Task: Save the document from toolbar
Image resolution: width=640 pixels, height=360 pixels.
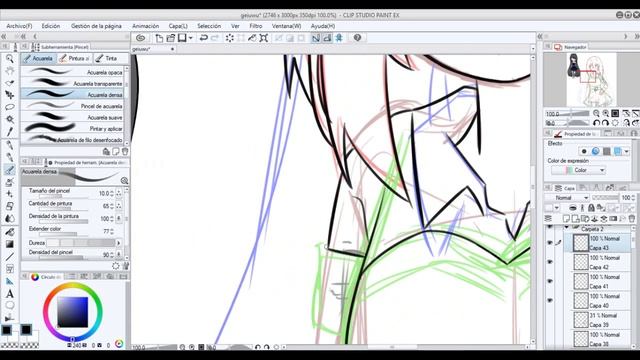Action: pyautogui.click(x=182, y=38)
